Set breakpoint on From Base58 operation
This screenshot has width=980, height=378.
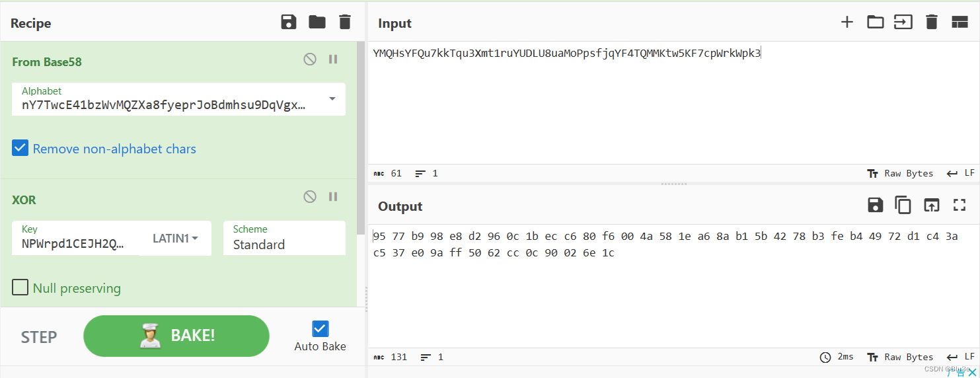tap(333, 59)
